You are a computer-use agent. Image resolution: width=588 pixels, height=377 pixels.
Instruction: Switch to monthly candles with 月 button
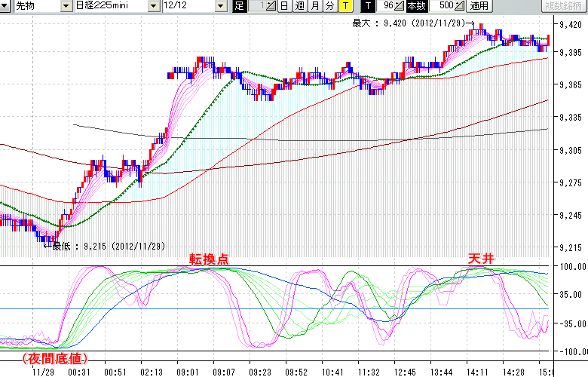tap(314, 6)
